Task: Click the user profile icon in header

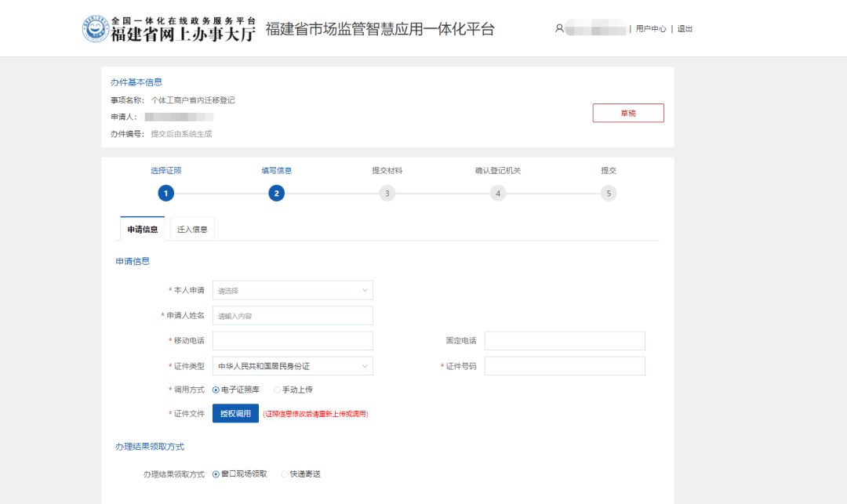Action: 559,28
